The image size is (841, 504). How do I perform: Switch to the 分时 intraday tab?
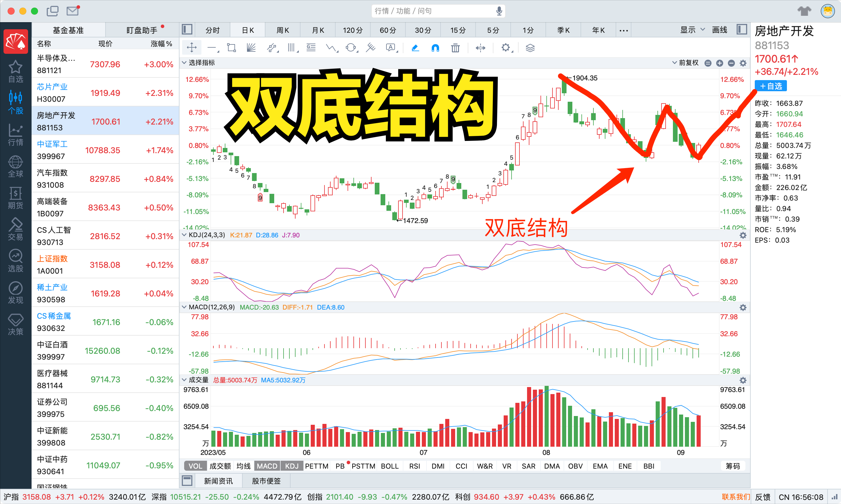click(x=213, y=30)
